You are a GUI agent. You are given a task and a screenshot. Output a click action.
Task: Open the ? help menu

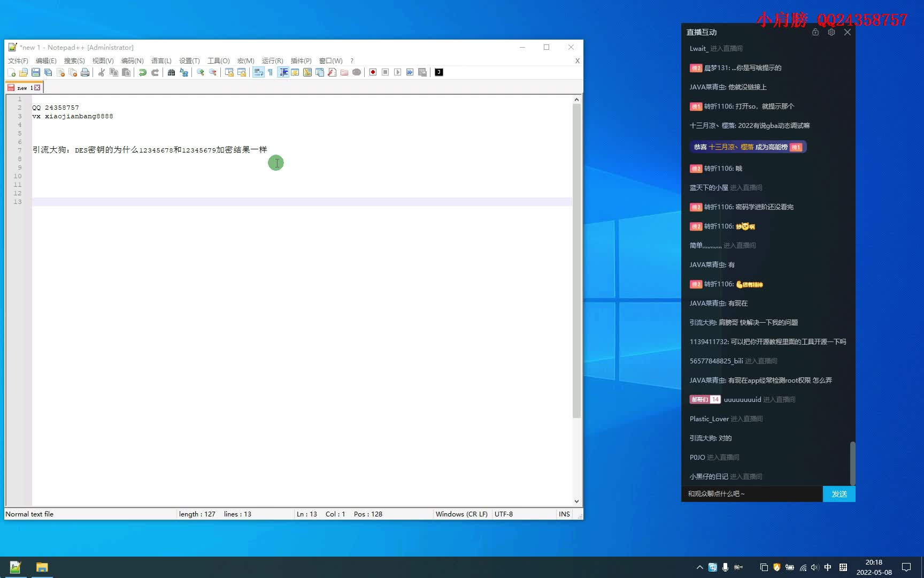(351, 60)
